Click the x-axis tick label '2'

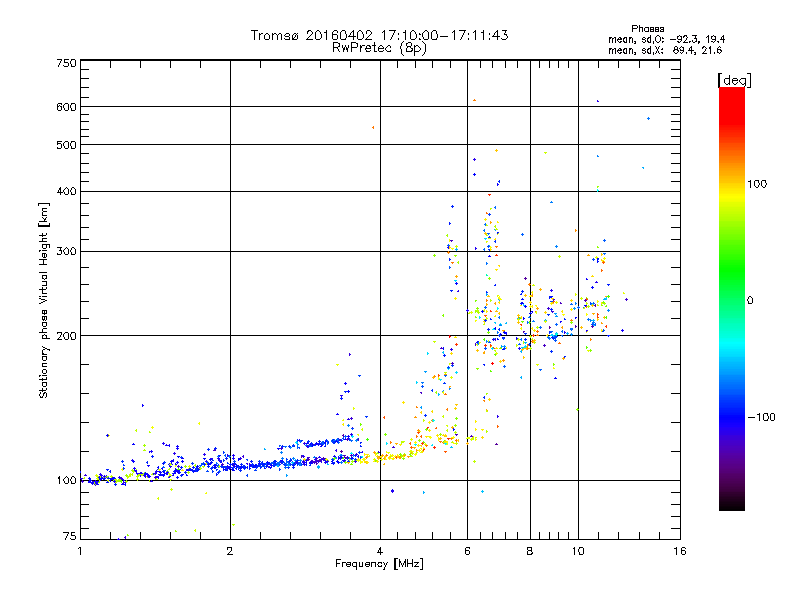click(x=230, y=551)
